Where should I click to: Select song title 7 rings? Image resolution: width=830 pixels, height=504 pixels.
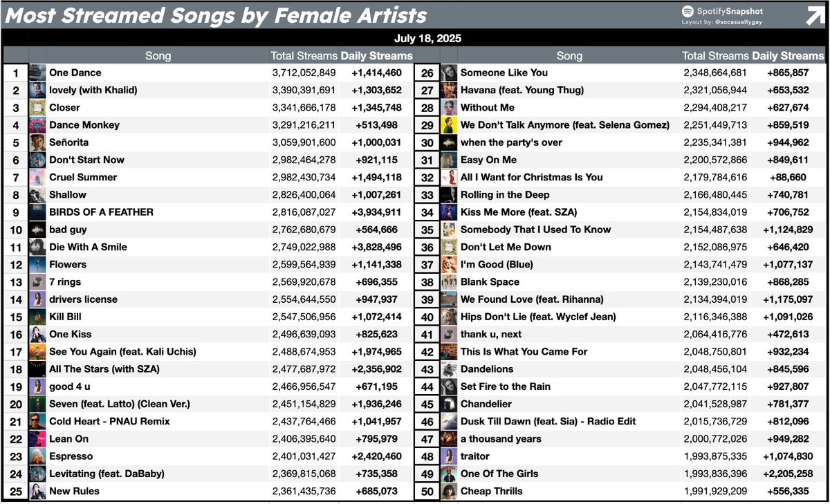click(66, 282)
